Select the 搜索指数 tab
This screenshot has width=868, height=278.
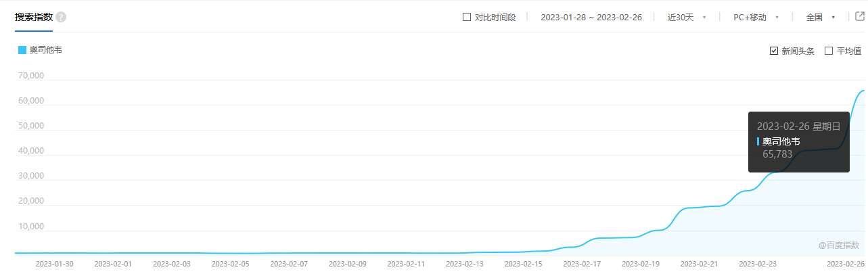[x=34, y=17]
